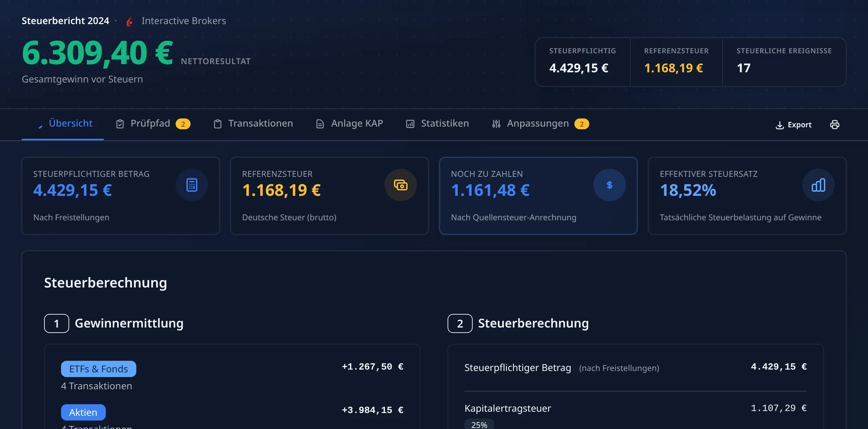This screenshot has height=429, width=868.
Task: Click the 6.309,40 € Nettoresultat value
Action: pyautogui.click(x=97, y=53)
